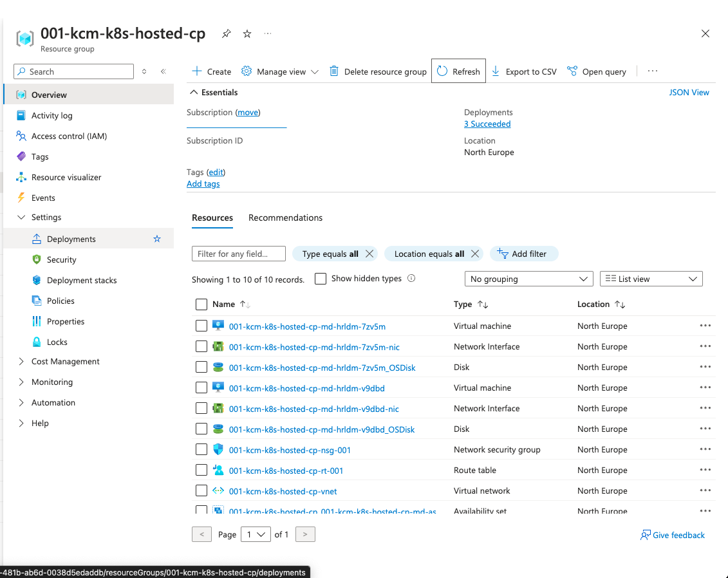Click the Export to CSV download icon
728x578 pixels.
click(496, 71)
